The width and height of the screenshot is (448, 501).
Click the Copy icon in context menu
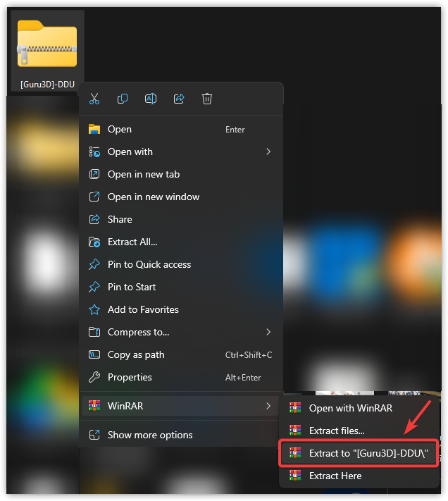pyautogui.click(x=123, y=99)
